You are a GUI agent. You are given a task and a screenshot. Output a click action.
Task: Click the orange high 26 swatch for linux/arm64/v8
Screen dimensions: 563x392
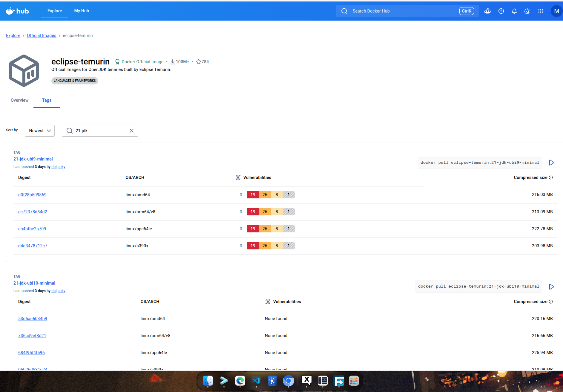pos(265,212)
